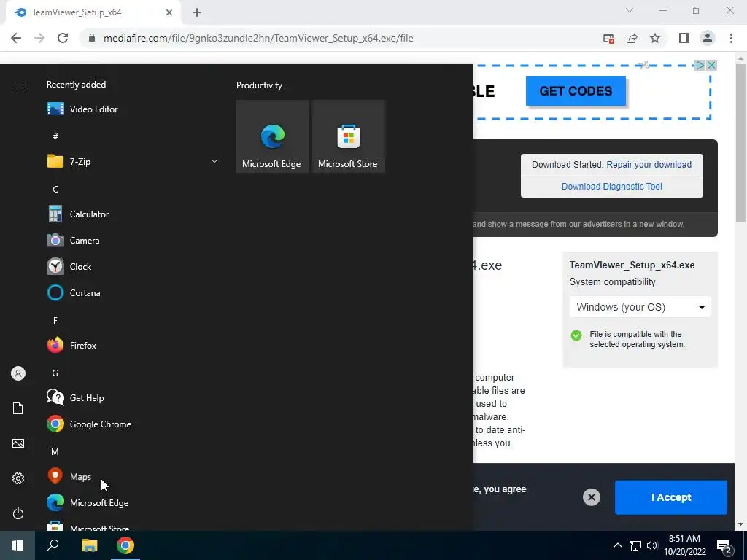Open File Explorer from the taskbar

[89, 545]
